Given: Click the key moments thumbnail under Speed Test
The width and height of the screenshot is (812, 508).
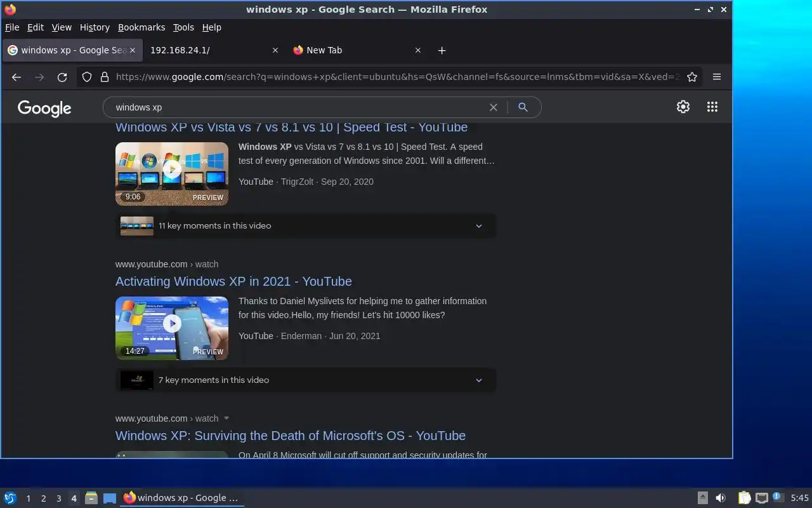Looking at the screenshot, I should (x=137, y=225).
